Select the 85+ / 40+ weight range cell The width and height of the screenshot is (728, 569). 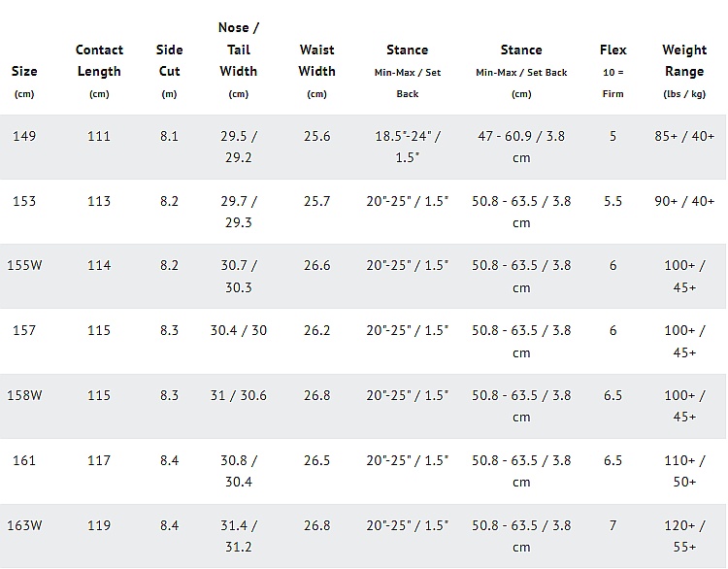[684, 136]
